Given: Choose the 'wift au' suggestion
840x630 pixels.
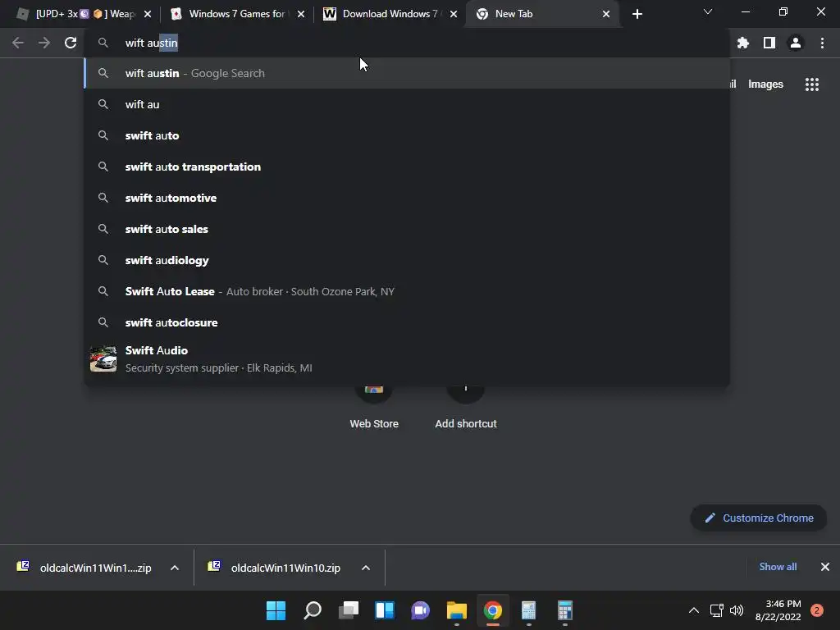Looking at the screenshot, I should pyautogui.click(x=407, y=104).
